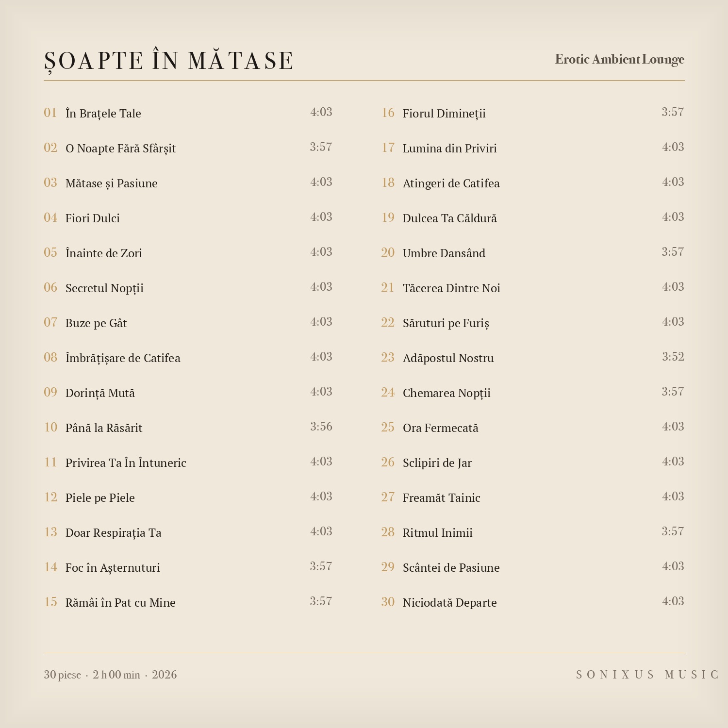Choose the track "Săruturi pe Furiș"

tap(446, 323)
